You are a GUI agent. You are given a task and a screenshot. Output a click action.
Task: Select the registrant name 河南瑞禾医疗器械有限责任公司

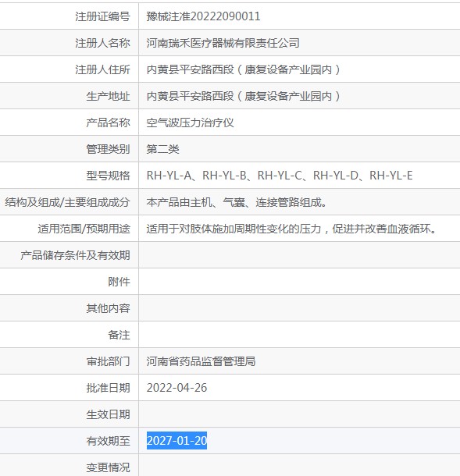[x=223, y=43]
